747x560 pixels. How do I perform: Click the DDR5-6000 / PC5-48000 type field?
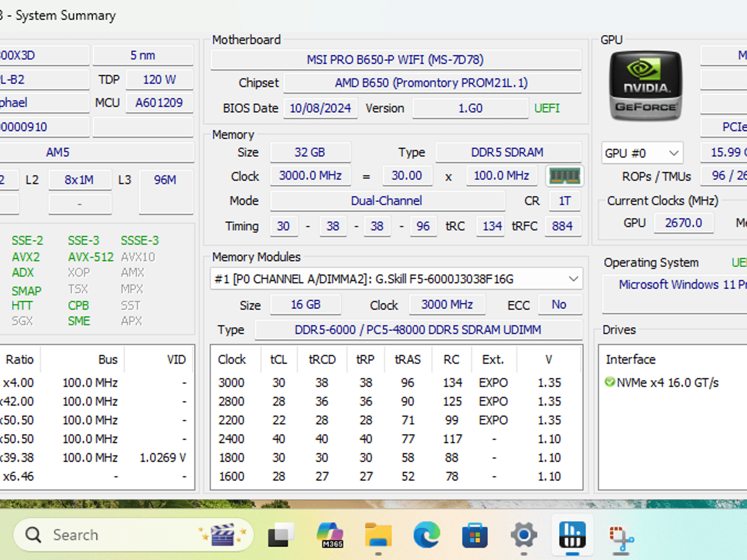[x=418, y=330]
